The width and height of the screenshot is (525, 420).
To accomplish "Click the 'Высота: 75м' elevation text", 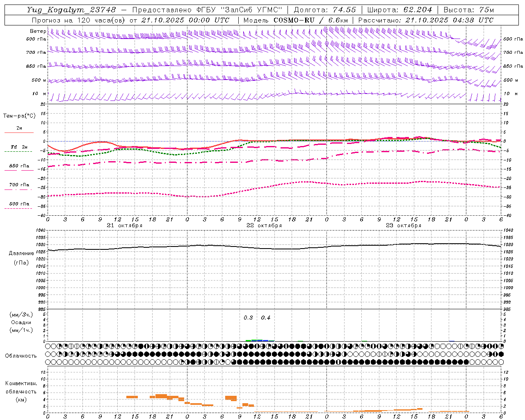I will [468, 10].
